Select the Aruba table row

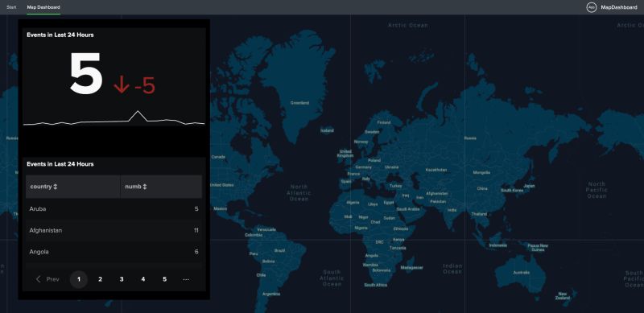tap(114, 208)
